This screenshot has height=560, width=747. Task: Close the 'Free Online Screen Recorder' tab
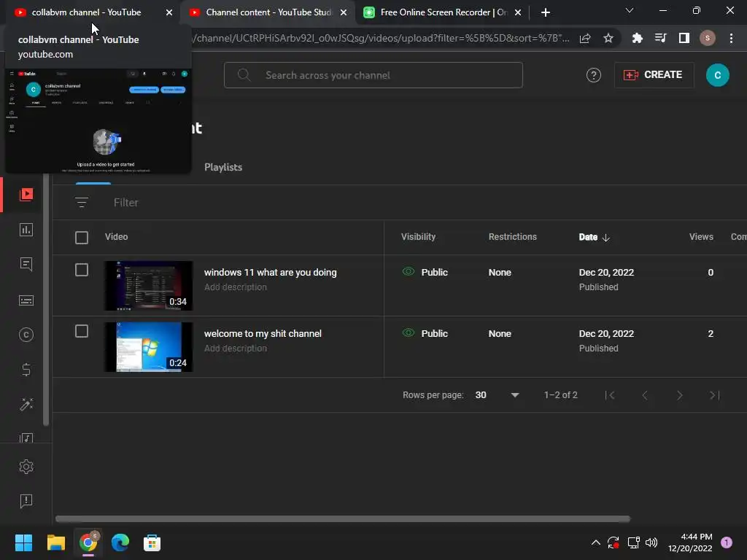coord(518,12)
